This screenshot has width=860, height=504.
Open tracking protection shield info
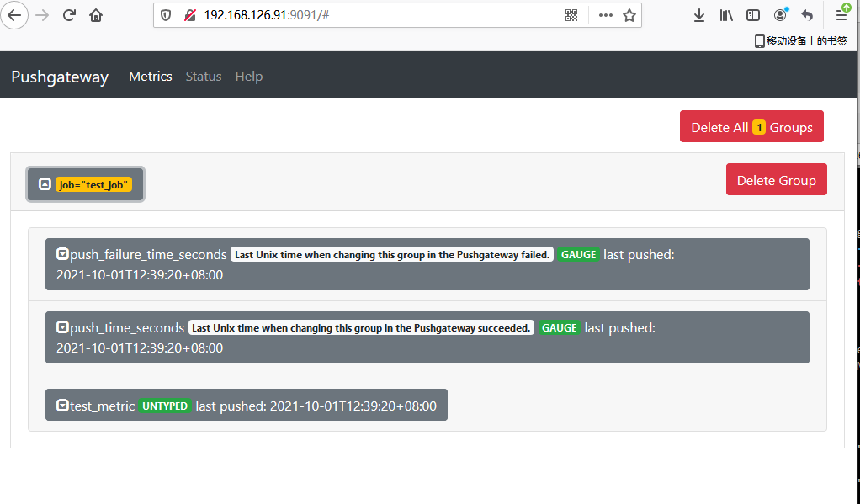click(166, 15)
